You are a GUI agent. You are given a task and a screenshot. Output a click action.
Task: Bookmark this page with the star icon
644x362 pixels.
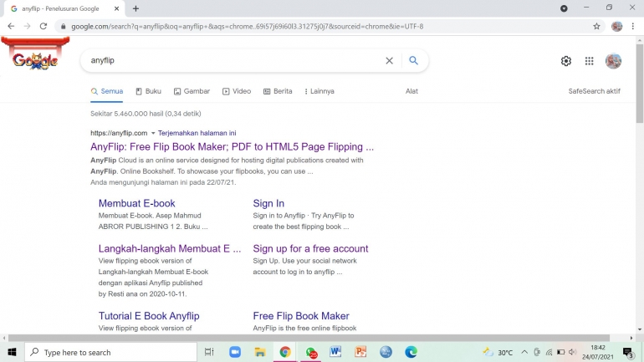(x=596, y=26)
